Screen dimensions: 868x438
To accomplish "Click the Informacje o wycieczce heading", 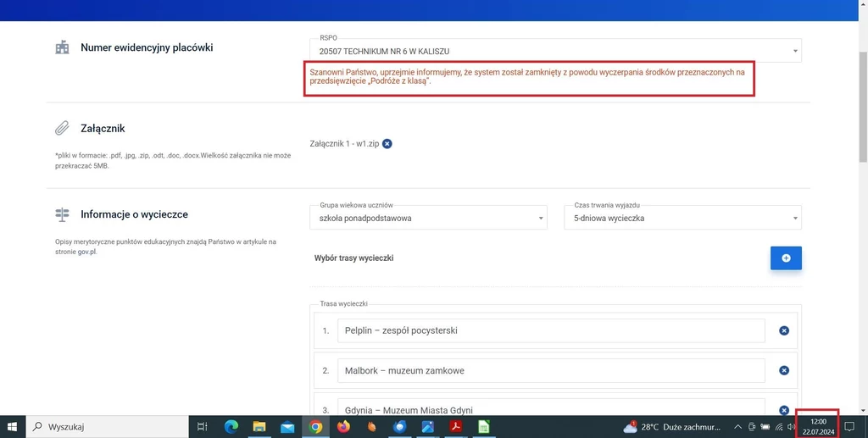I will (x=135, y=214).
